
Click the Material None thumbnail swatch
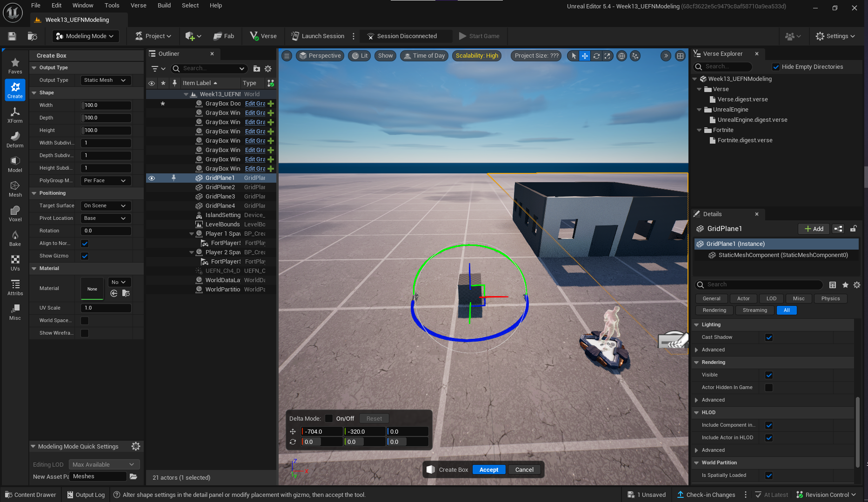point(92,289)
